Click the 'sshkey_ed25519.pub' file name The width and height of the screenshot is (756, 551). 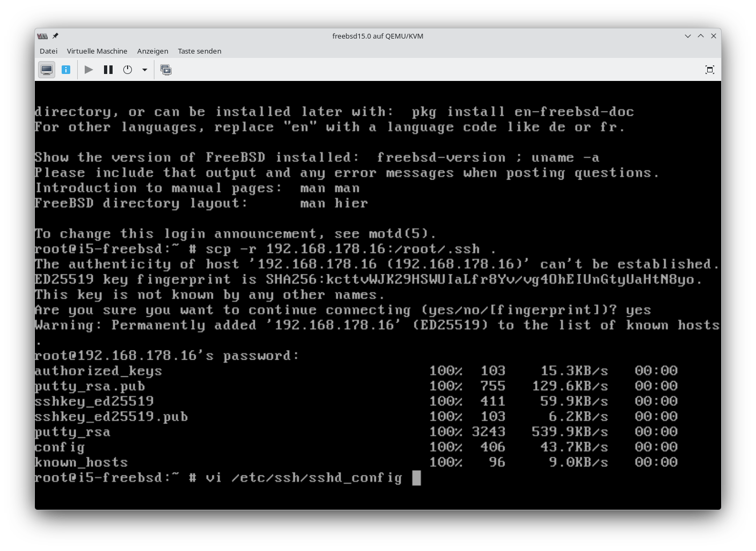tap(111, 417)
